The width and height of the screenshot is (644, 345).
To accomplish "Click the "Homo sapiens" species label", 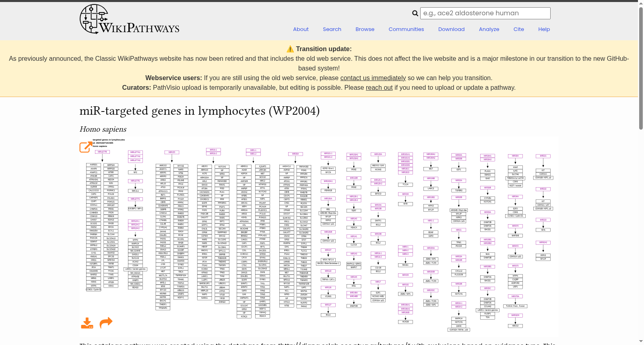I will tap(103, 129).
